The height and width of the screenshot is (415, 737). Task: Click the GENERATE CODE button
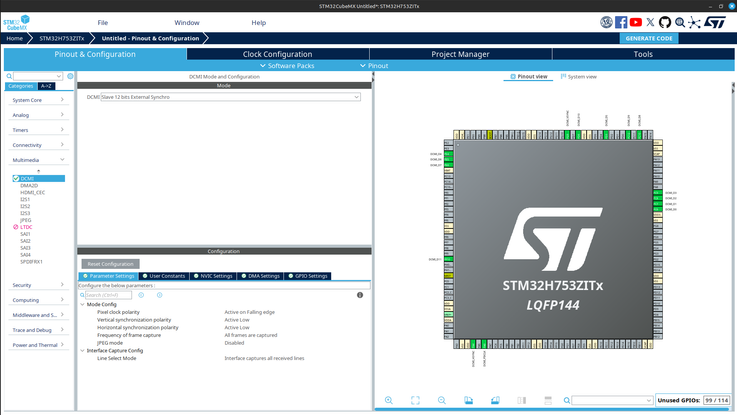pyautogui.click(x=649, y=39)
